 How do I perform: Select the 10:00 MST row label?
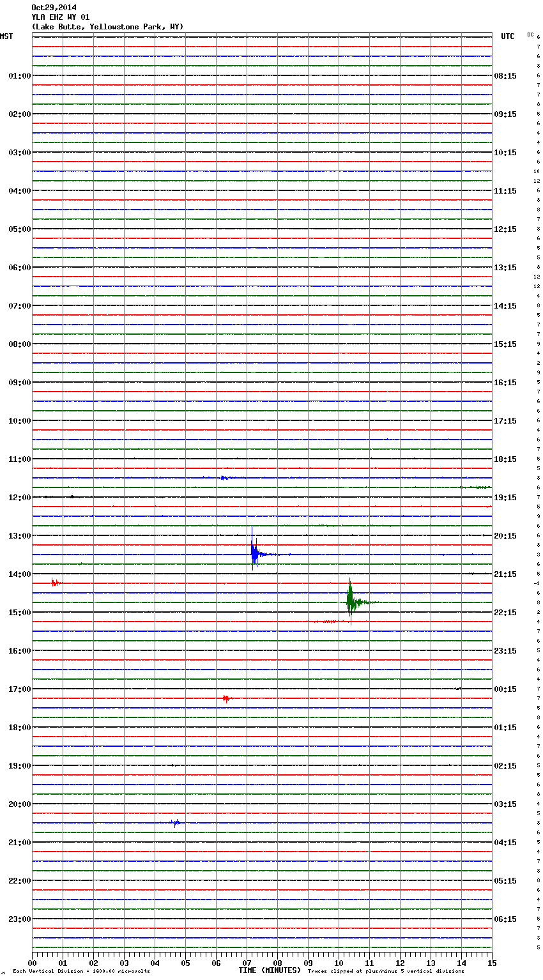(19, 421)
